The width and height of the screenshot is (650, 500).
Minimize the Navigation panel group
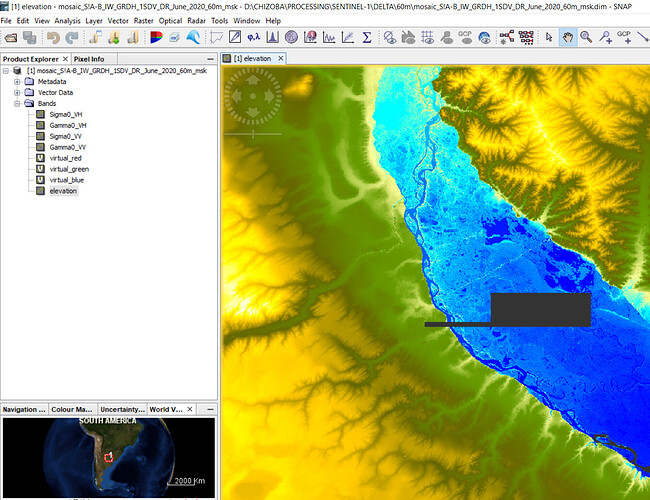click(210, 409)
